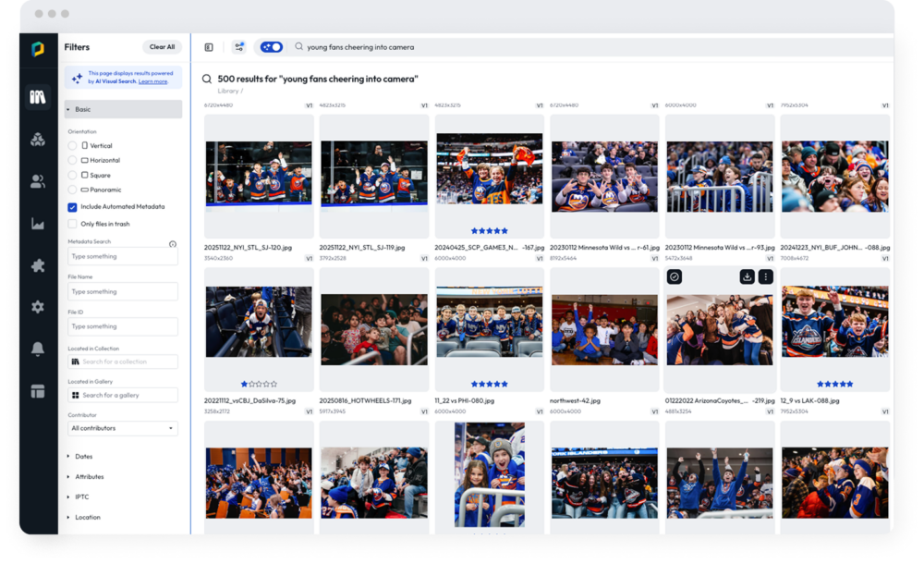The height and width of the screenshot is (564, 924).
Task: Collapse the Basic filter section
Action: 82,109
